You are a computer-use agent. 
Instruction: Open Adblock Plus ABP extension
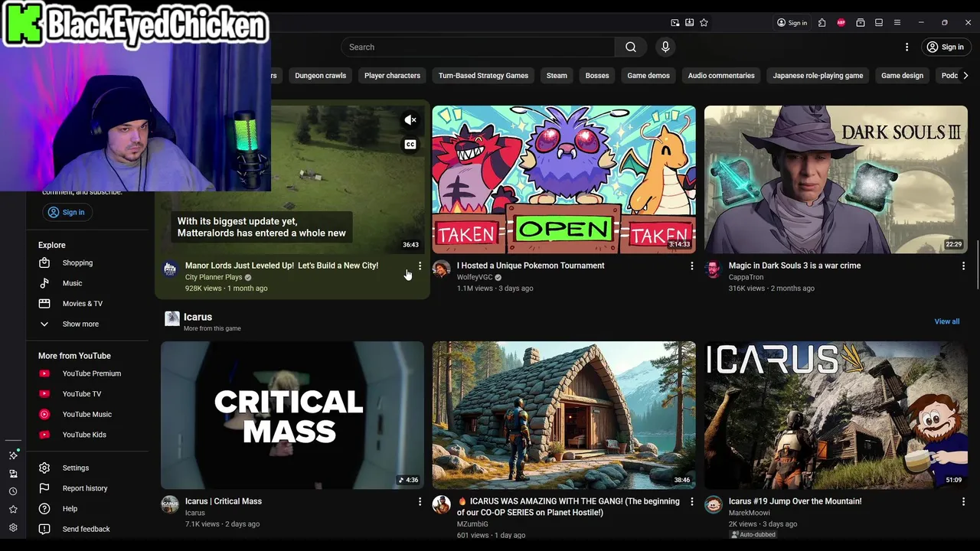point(841,22)
